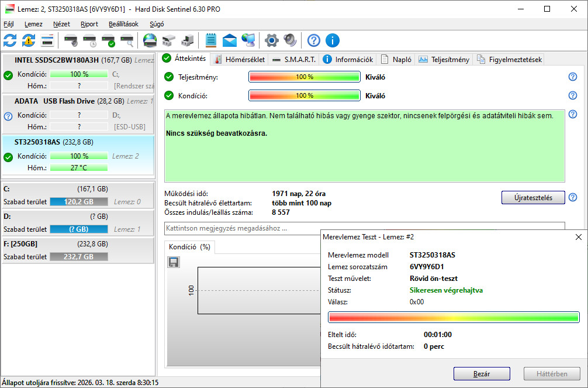Click the envelope e-mail toolbar icon
The width and height of the screenshot is (588, 388).
click(230, 40)
